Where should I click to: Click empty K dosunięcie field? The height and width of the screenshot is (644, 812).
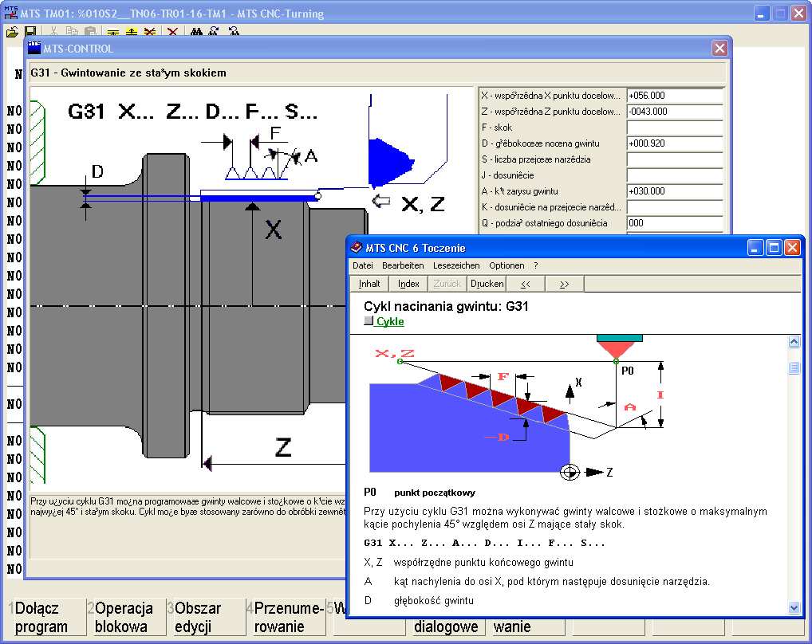click(x=674, y=207)
